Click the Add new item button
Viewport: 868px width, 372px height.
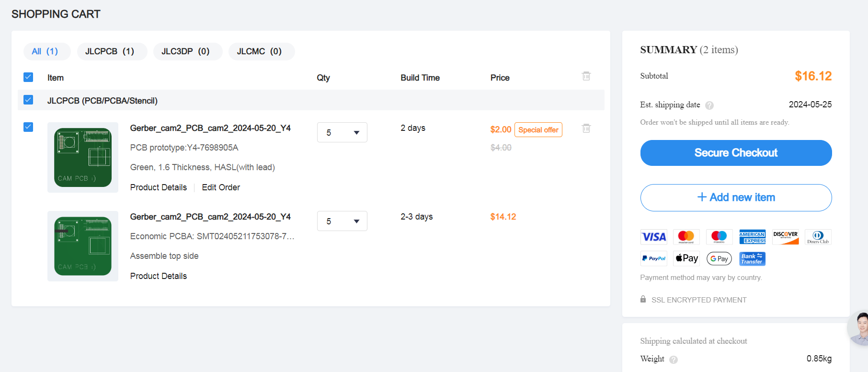pos(736,198)
